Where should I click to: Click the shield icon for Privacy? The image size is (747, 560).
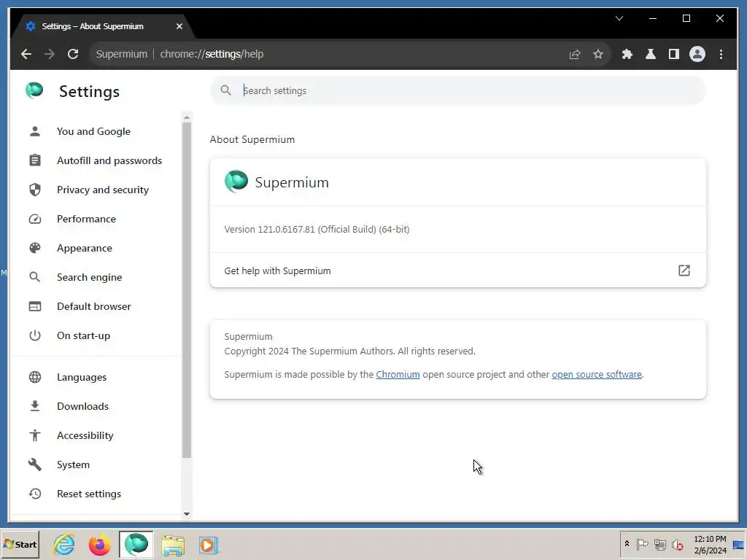(35, 190)
